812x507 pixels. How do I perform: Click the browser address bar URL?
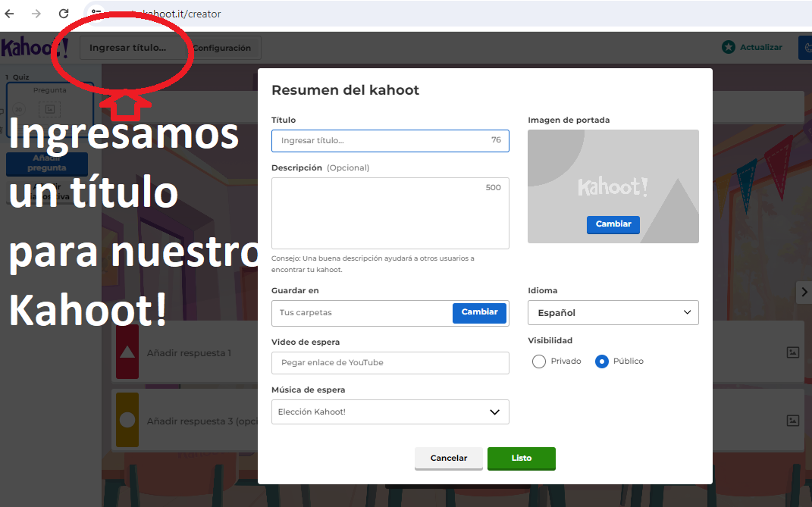coord(181,14)
